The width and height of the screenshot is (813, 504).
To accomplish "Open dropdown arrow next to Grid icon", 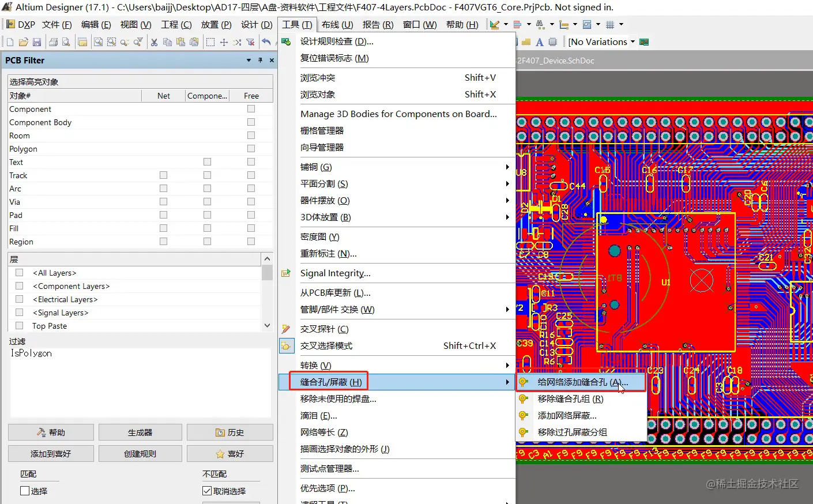I will point(621,25).
